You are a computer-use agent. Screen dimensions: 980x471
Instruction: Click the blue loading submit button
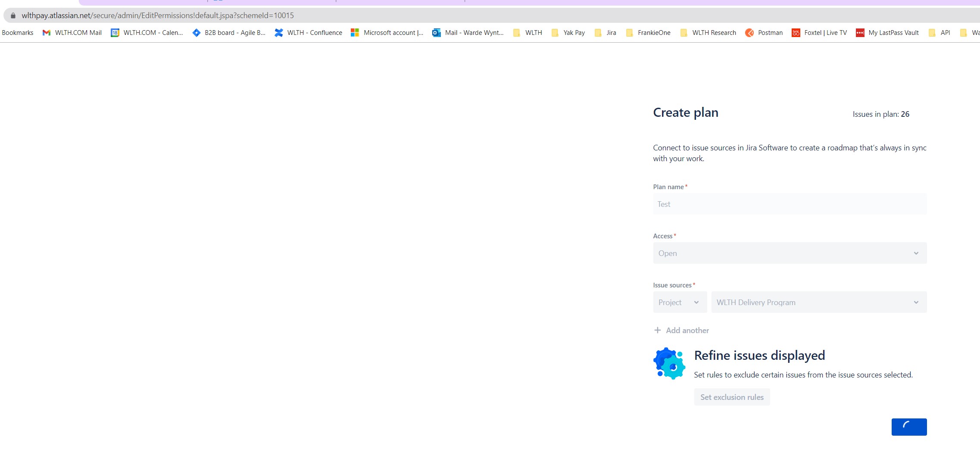point(908,427)
